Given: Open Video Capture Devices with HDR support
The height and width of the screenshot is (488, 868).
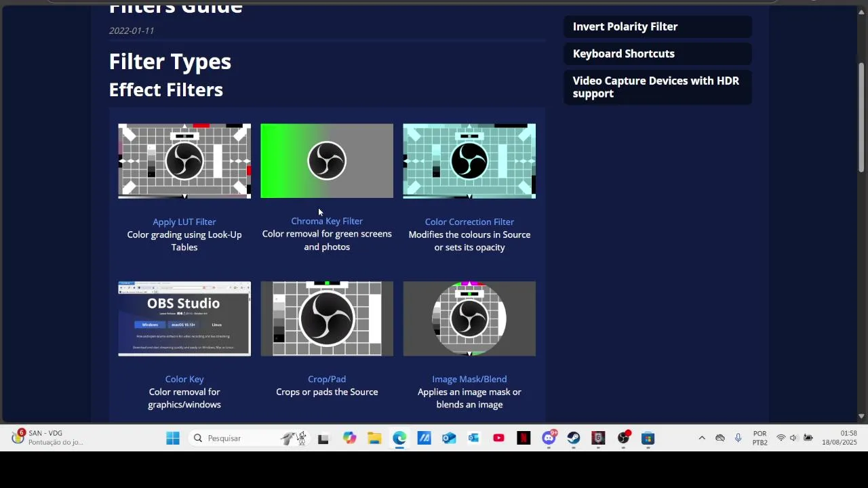Looking at the screenshot, I should tap(657, 87).
